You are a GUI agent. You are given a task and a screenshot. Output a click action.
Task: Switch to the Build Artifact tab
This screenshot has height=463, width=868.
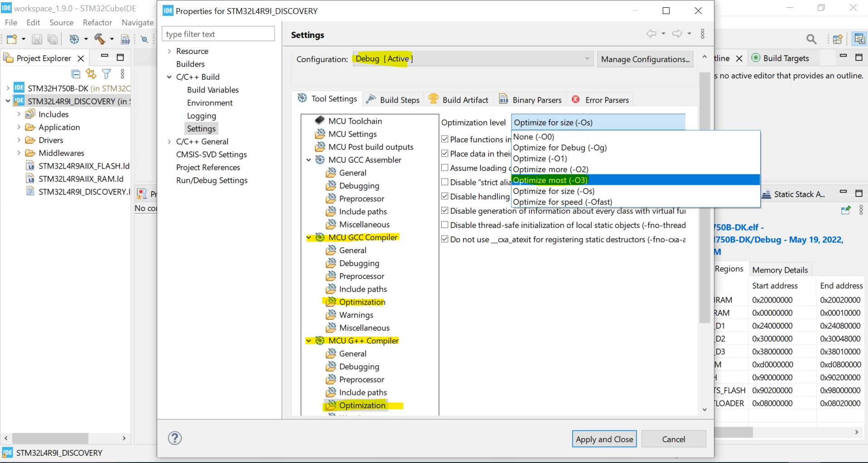(458, 100)
